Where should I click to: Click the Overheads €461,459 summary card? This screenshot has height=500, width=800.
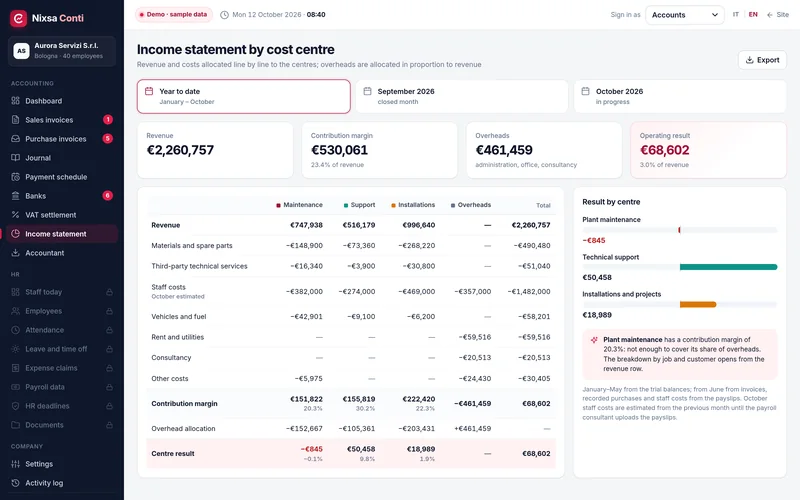tap(544, 150)
